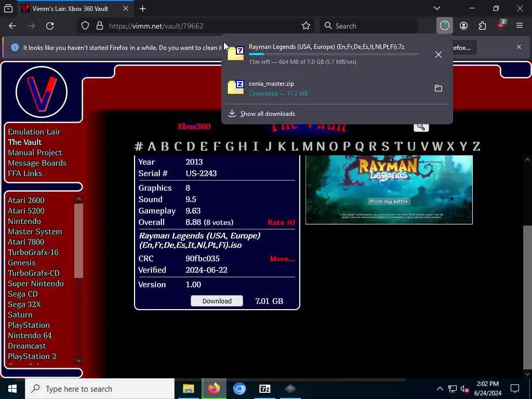This screenshot has height=399, width=532.
Task: Browse games starting with letter R
Action: [373, 146]
